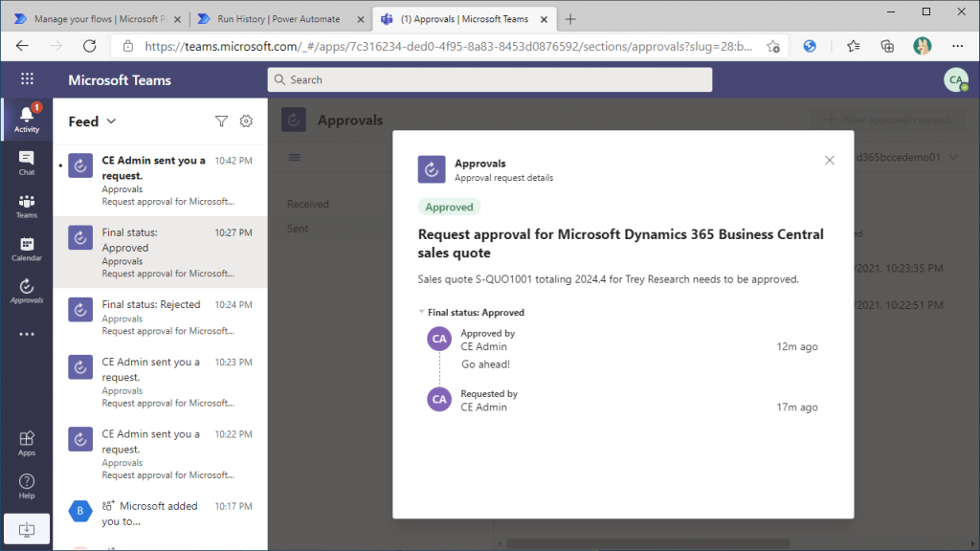
Task: Open a new browser tab
Action: click(570, 19)
